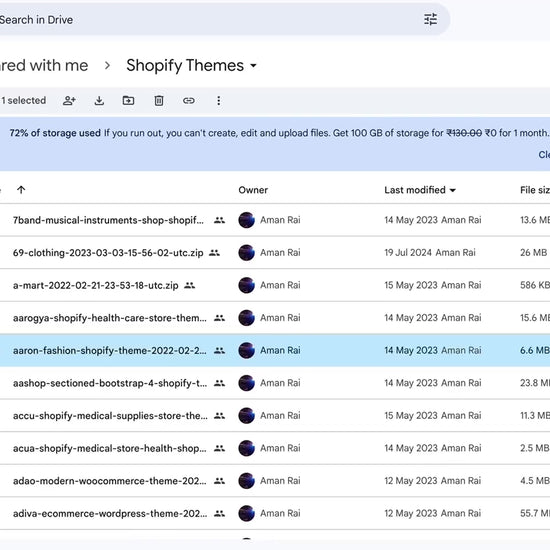
Task: Open Shopify Themes folder dropdown menu
Action: point(253,66)
